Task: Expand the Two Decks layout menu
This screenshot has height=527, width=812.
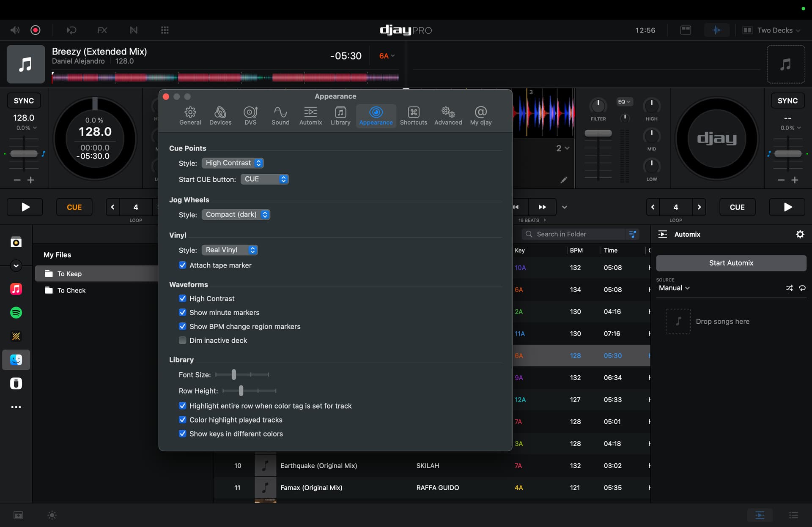Action: [x=774, y=30]
